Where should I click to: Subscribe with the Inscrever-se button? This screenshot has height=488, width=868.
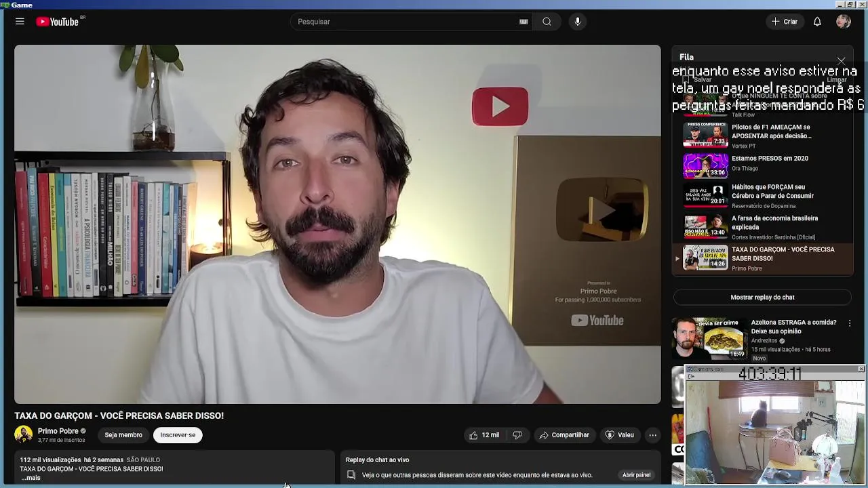178,435
